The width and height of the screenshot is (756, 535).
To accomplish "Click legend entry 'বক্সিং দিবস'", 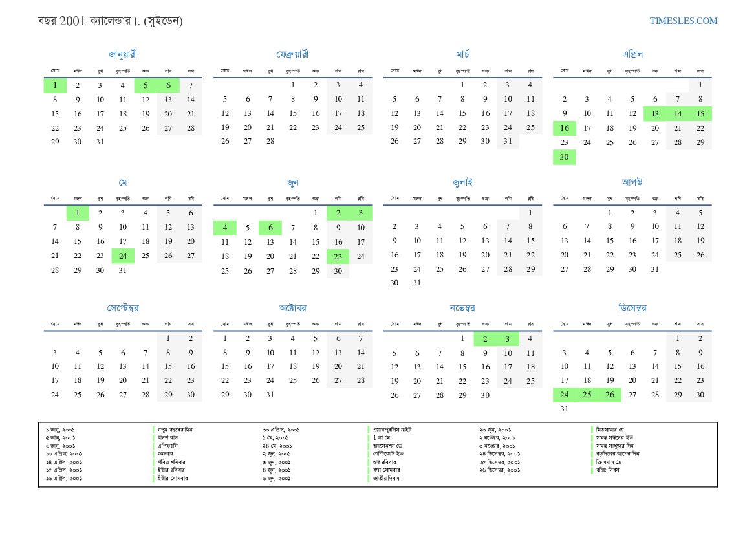I will pyautogui.click(x=607, y=470).
